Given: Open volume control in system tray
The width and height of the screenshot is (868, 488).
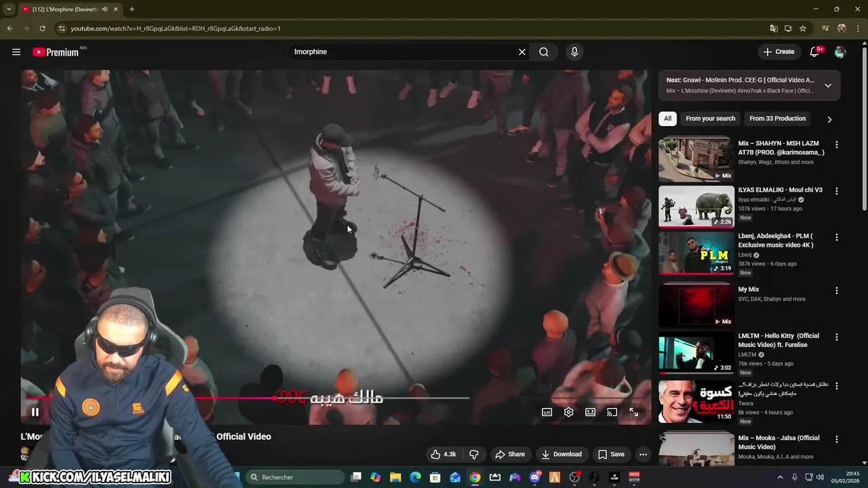Looking at the screenshot, I should click(x=821, y=477).
